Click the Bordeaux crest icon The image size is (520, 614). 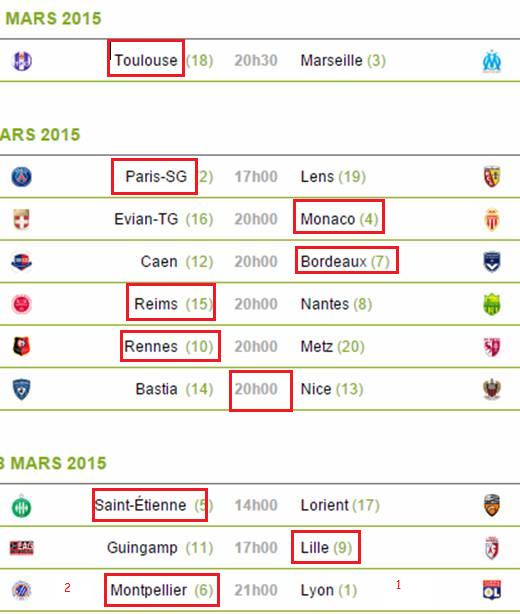492,262
